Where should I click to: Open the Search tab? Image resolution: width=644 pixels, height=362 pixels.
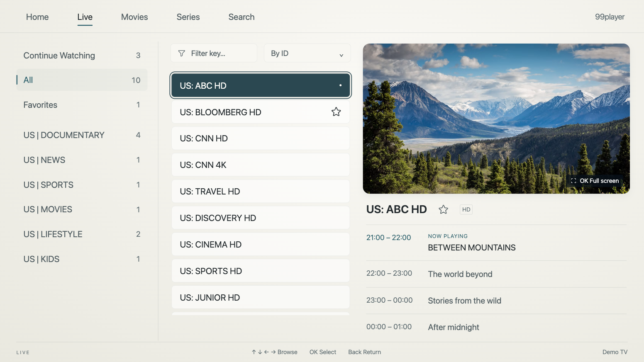click(x=242, y=17)
